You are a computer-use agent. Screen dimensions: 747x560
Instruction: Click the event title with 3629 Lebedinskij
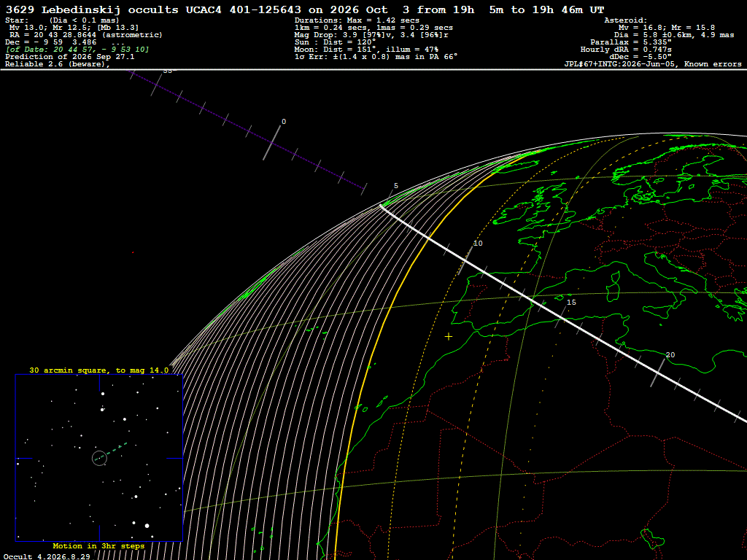pos(304,9)
